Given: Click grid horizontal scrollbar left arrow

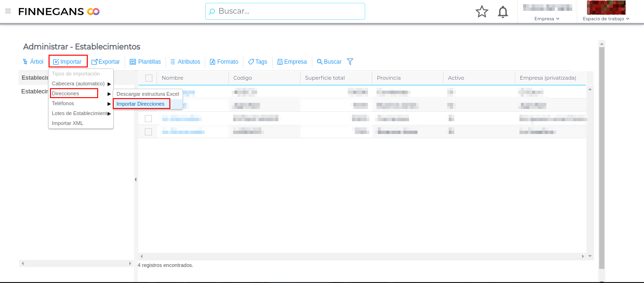Looking at the screenshot, I should click(142, 256).
